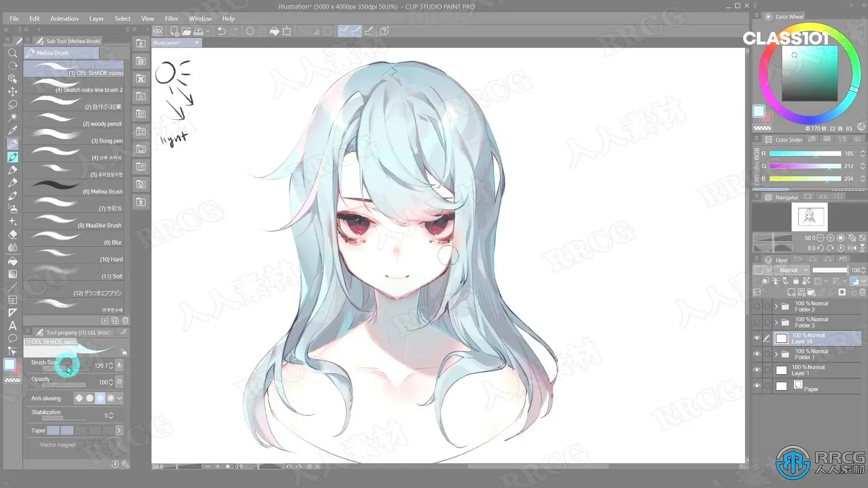Select the Eyedropper tool

click(x=13, y=131)
